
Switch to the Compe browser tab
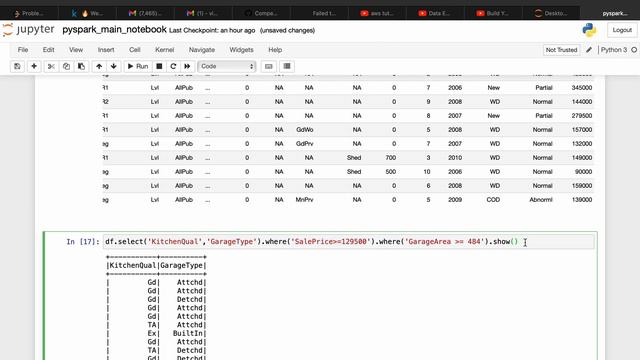tap(262, 13)
